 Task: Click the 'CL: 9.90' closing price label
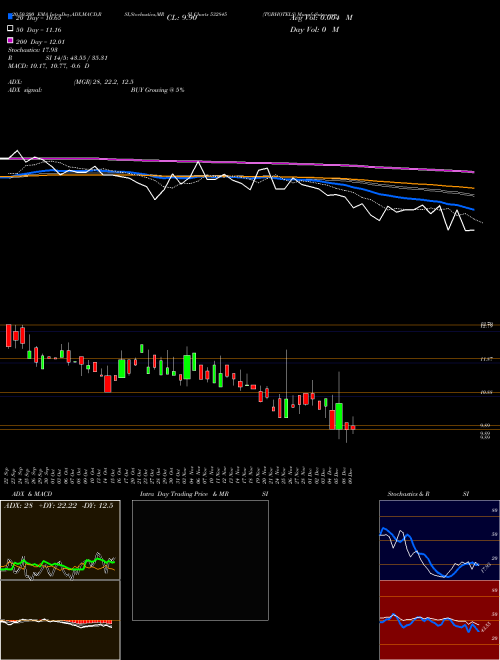pyautogui.click(x=182, y=18)
